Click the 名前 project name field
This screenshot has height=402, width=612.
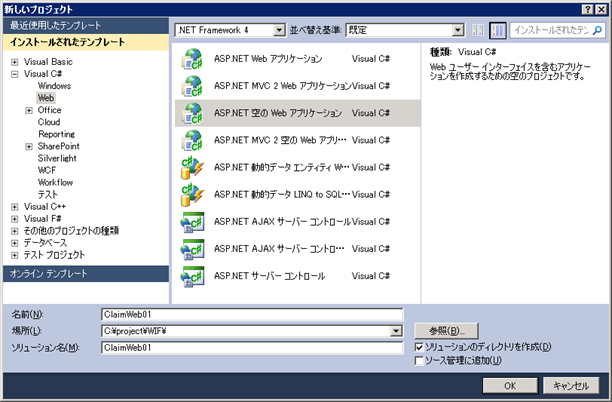[252, 315]
